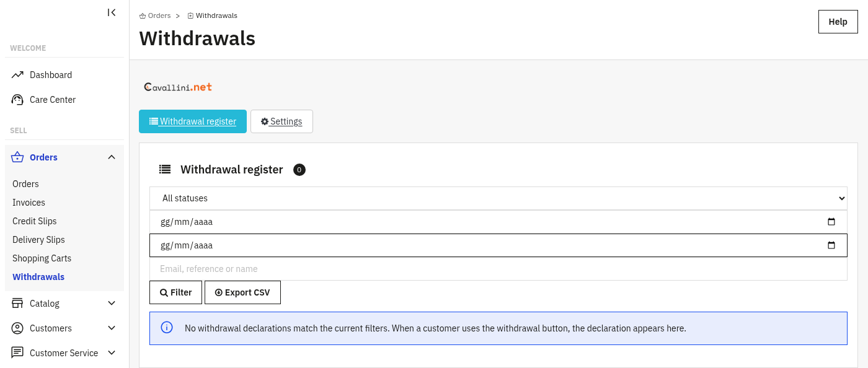
Task: Click the info icon in the notice
Action: [167, 327]
